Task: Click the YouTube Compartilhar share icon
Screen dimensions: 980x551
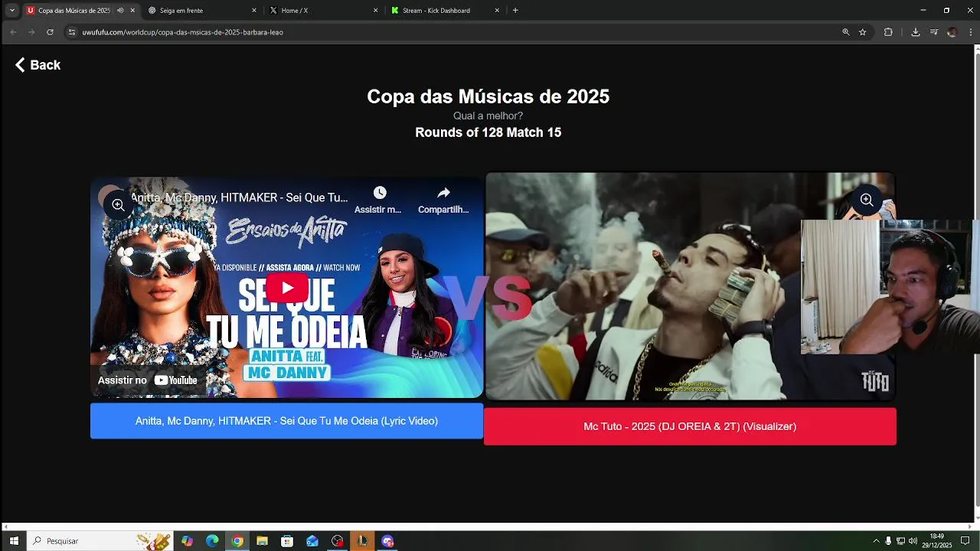Action: pos(443,193)
